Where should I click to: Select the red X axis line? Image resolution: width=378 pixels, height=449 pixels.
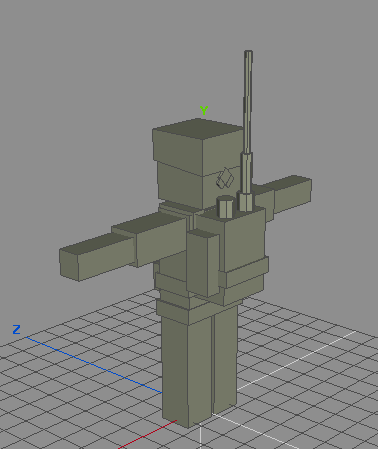147,435
